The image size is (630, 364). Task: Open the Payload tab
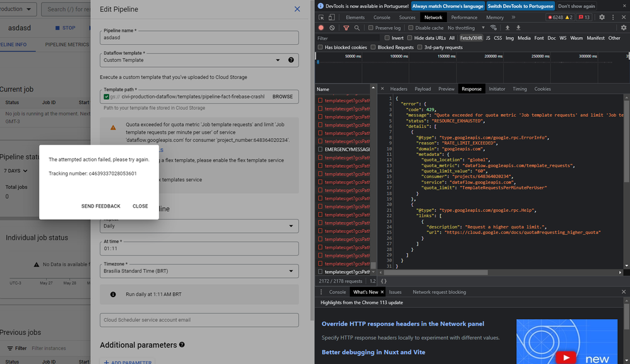[423, 89]
